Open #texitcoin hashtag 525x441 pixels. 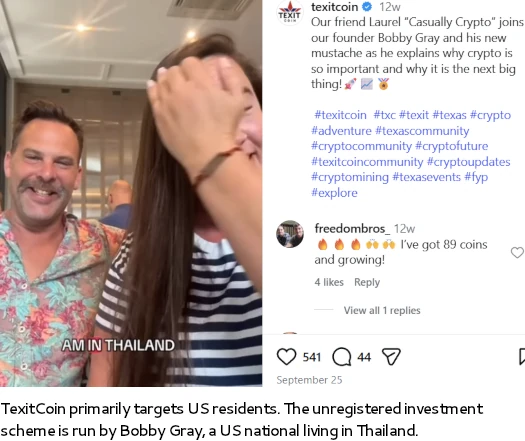point(340,115)
